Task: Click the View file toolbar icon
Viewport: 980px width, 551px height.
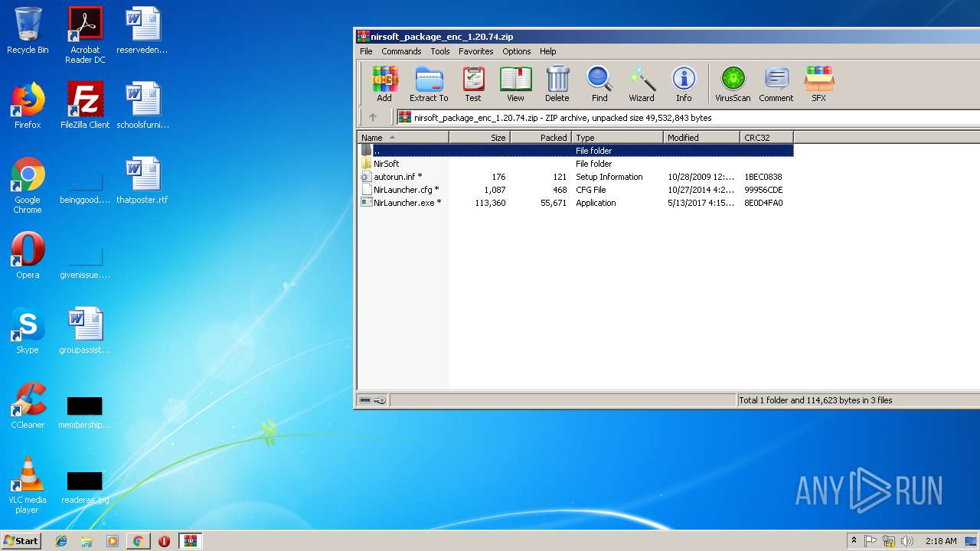Action: 515,84
